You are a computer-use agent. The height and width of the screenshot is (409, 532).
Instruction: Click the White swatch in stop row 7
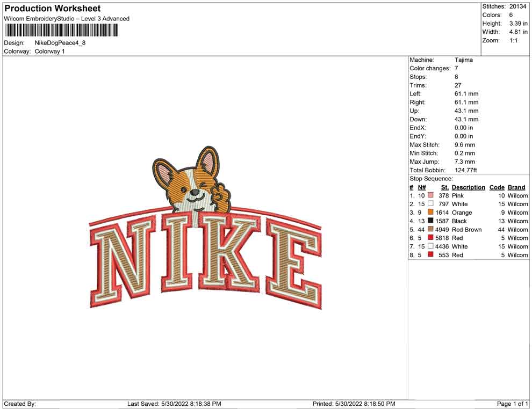tap(430, 246)
